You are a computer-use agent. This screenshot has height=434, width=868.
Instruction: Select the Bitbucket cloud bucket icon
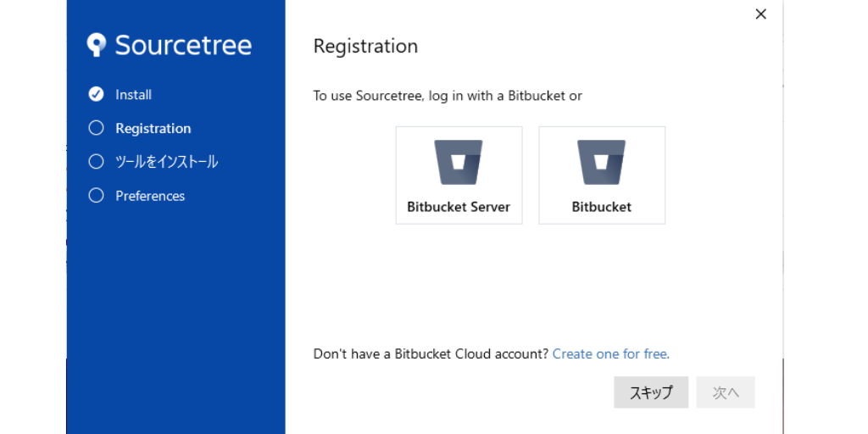(601, 162)
